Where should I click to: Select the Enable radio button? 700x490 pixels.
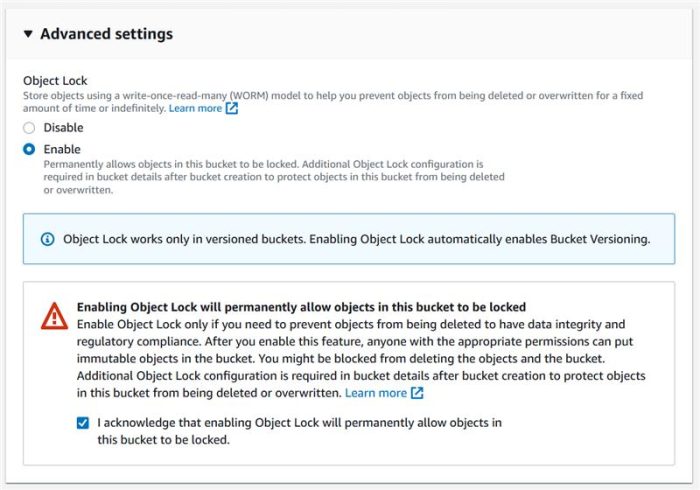[x=29, y=149]
